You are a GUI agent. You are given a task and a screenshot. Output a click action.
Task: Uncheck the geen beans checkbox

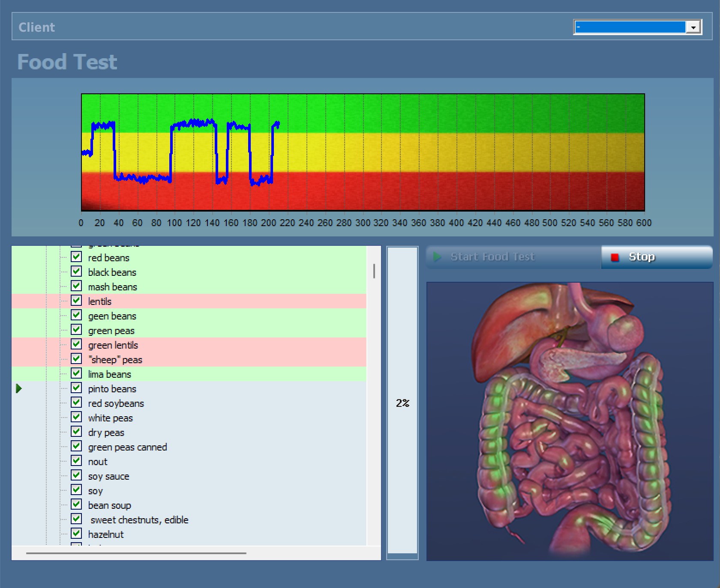[x=76, y=315]
